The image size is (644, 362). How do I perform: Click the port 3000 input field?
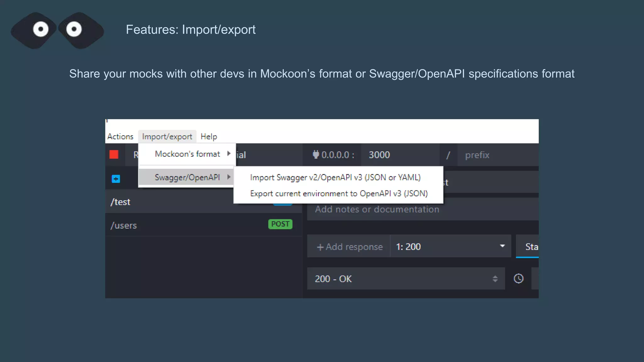pyautogui.click(x=399, y=155)
